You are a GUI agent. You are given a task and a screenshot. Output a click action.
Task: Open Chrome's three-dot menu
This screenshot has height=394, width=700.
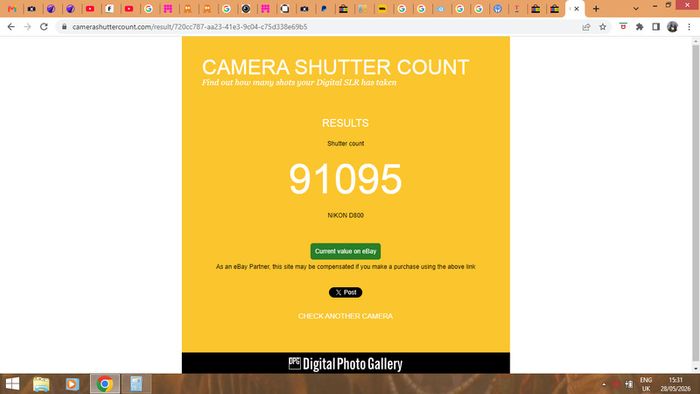point(689,27)
